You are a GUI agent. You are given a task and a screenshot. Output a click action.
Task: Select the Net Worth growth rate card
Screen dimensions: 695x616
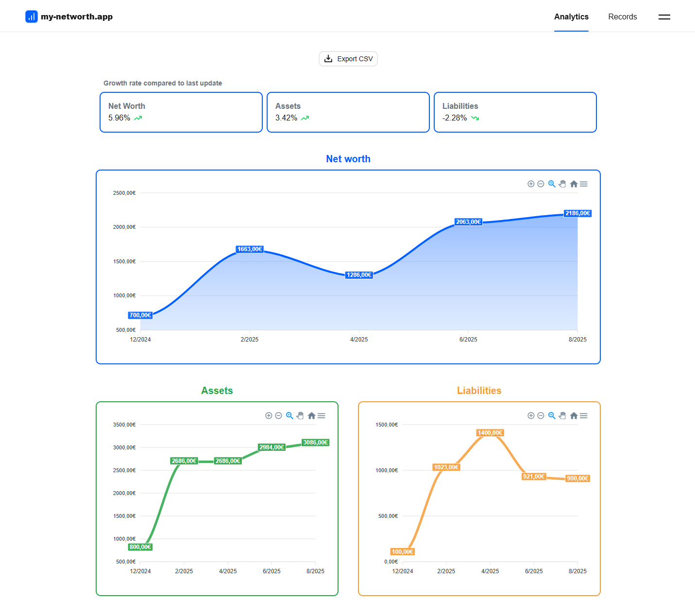pyautogui.click(x=181, y=112)
